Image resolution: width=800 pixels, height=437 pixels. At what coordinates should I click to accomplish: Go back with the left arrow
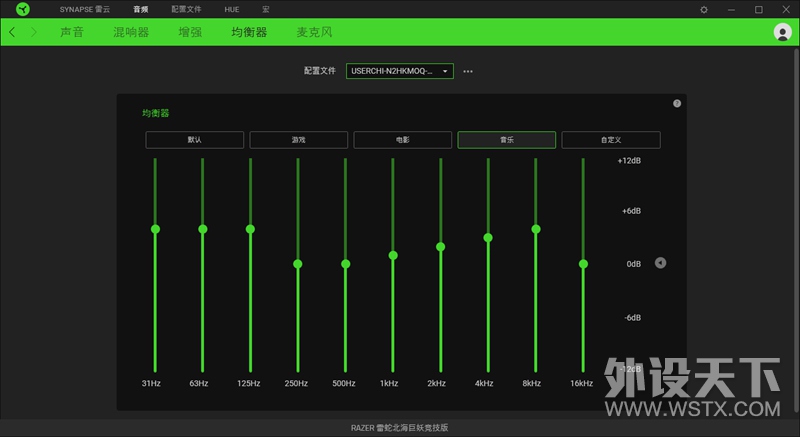tap(12, 32)
